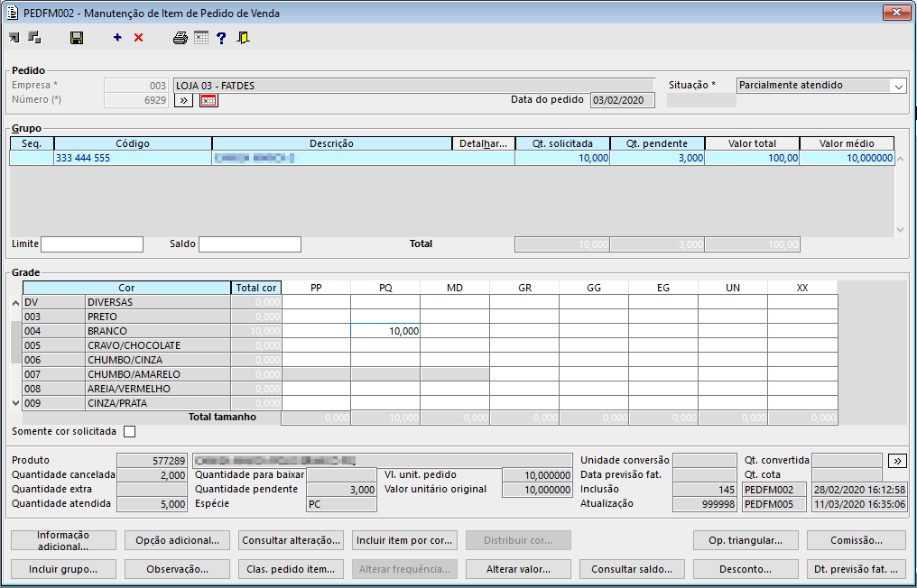
Task: Select the BRANCO PQ cell with 10,000
Action: pyautogui.click(x=385, y=331)
